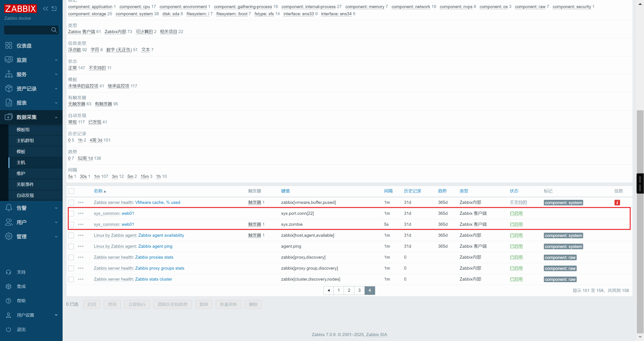Expand the 服务 menu chevron
The height and width of the screenshot is (341, 644).
(x=56, y=74)
